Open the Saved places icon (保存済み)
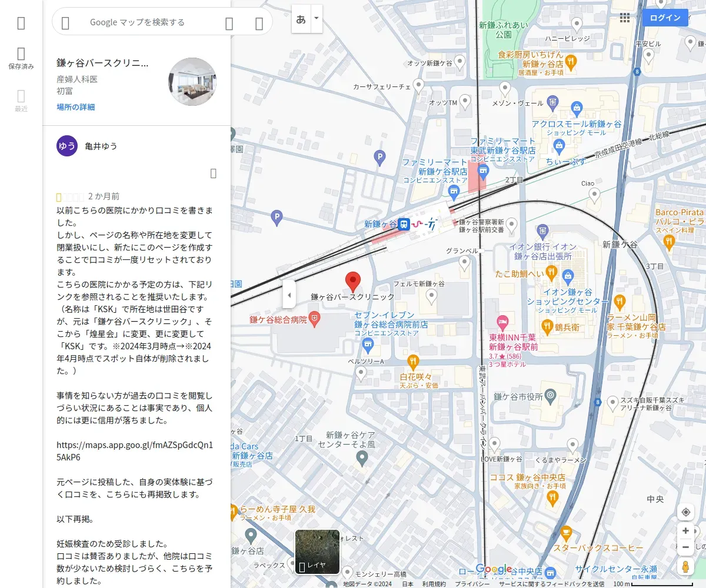This screenshot has height=588, width=706. (21, 59)
